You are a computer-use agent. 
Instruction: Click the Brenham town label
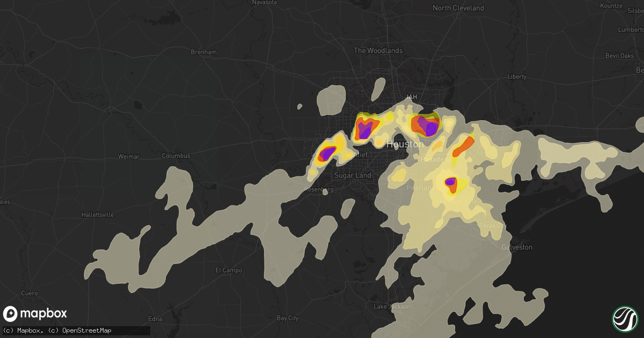[x=204, y=52]
